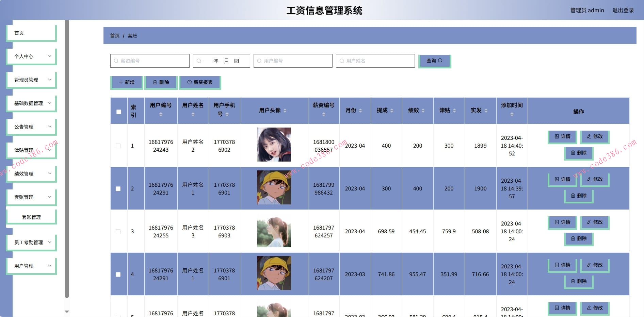Check the checkbox for row index 4
The image size is (644, 317).
pos(118,274)
